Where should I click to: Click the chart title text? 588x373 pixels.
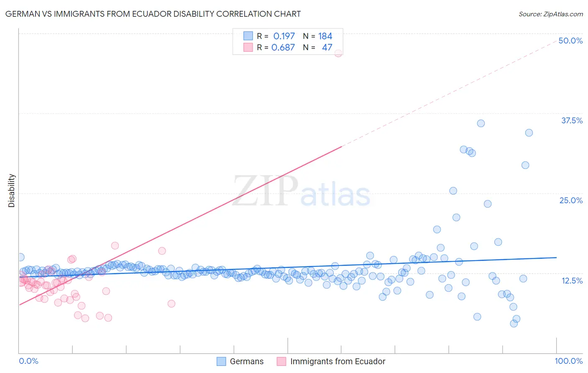(153, 14)
